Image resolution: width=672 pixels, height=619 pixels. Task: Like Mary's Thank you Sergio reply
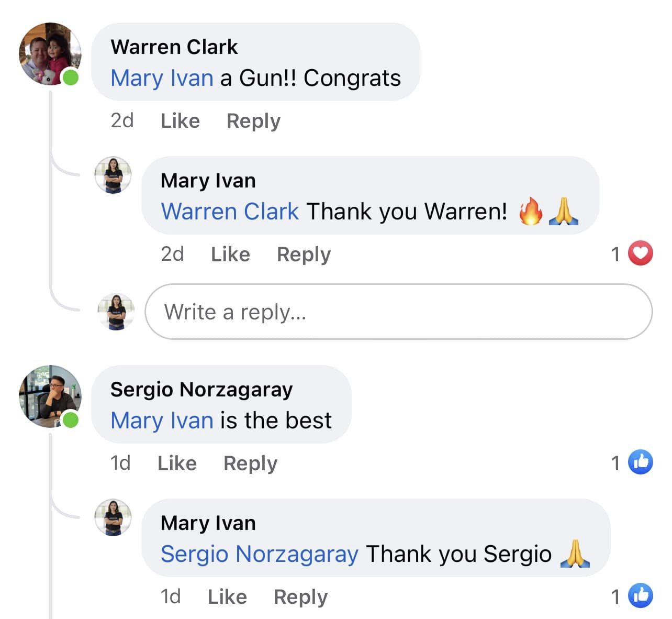click(227, 597)
